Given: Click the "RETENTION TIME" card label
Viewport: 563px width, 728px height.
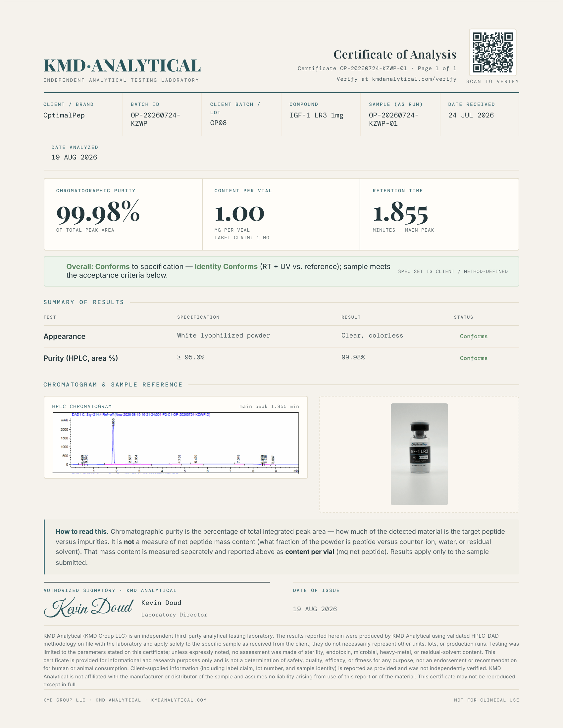Looking at the screenshot, I should pyautogui.click(x=398, y=191).
